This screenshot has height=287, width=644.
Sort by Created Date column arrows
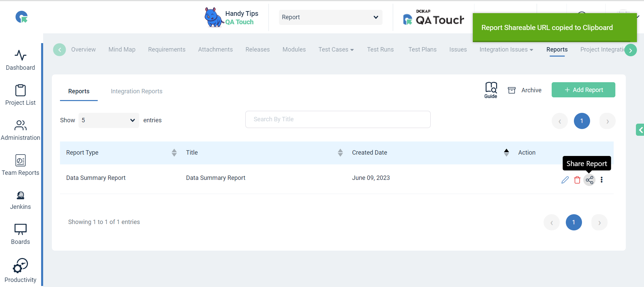pyautogui.click(x=507, y=153)
